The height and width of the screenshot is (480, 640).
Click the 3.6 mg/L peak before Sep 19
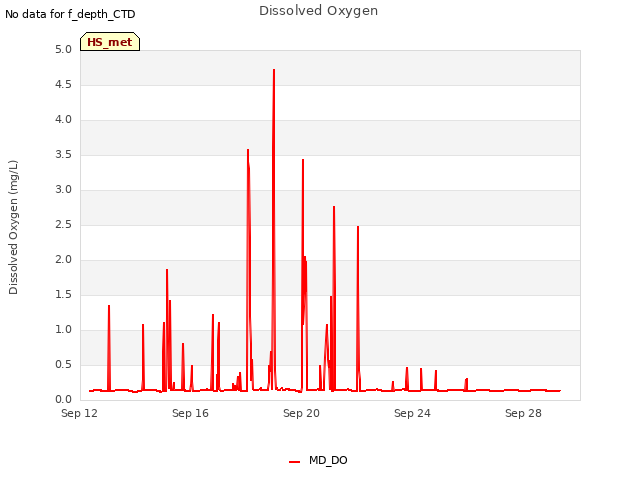tap(248, 150)
